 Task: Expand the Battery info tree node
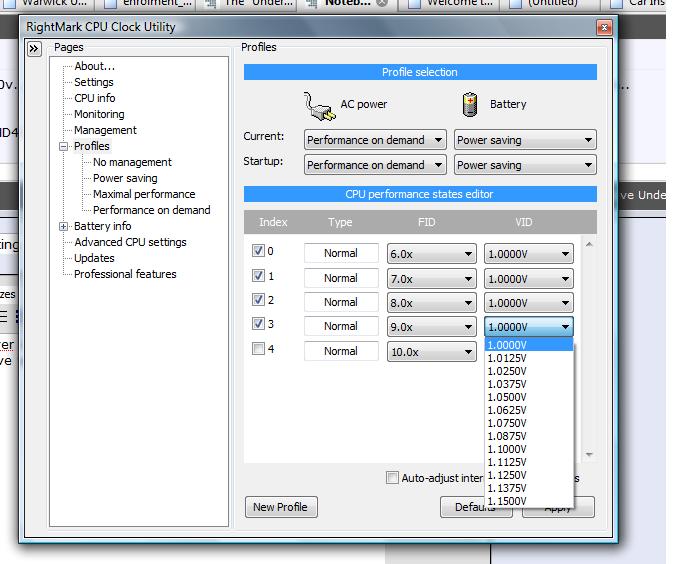[x=64, y=226]
